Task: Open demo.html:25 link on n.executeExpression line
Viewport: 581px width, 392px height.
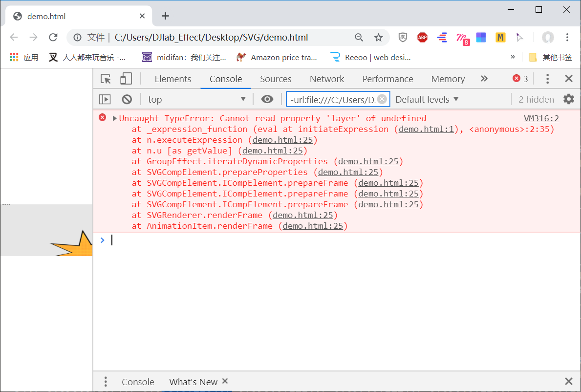Action: [283, 140]
